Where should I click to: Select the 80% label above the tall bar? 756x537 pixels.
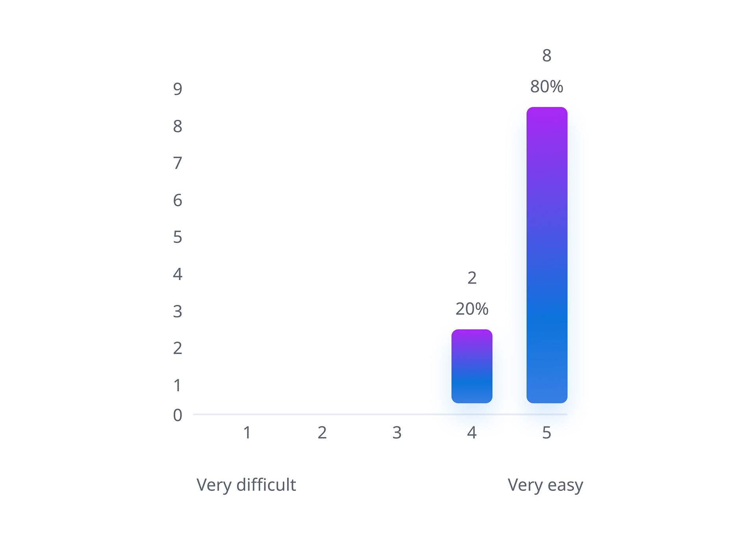point(547,87)
